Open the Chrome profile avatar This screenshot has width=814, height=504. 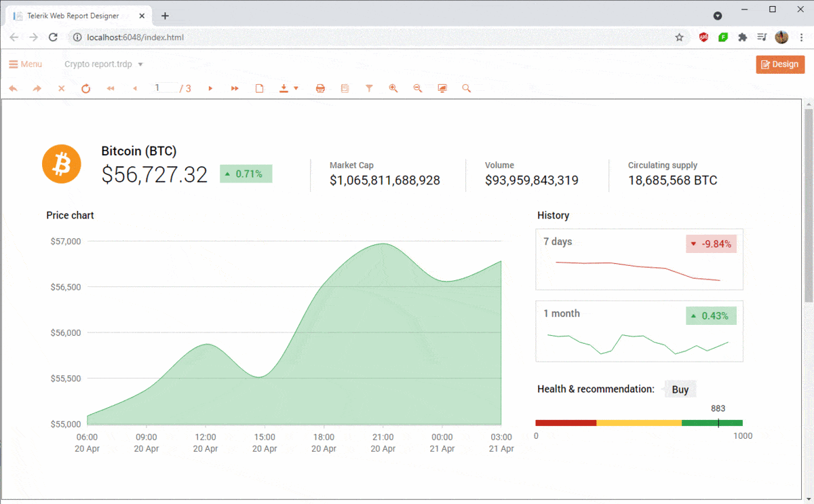[781, 37]
